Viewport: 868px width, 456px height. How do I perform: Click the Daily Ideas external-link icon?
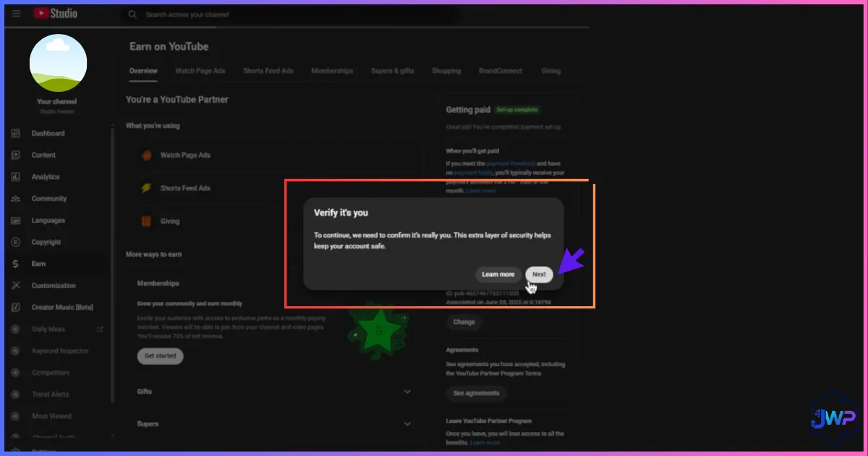point(101,329)
